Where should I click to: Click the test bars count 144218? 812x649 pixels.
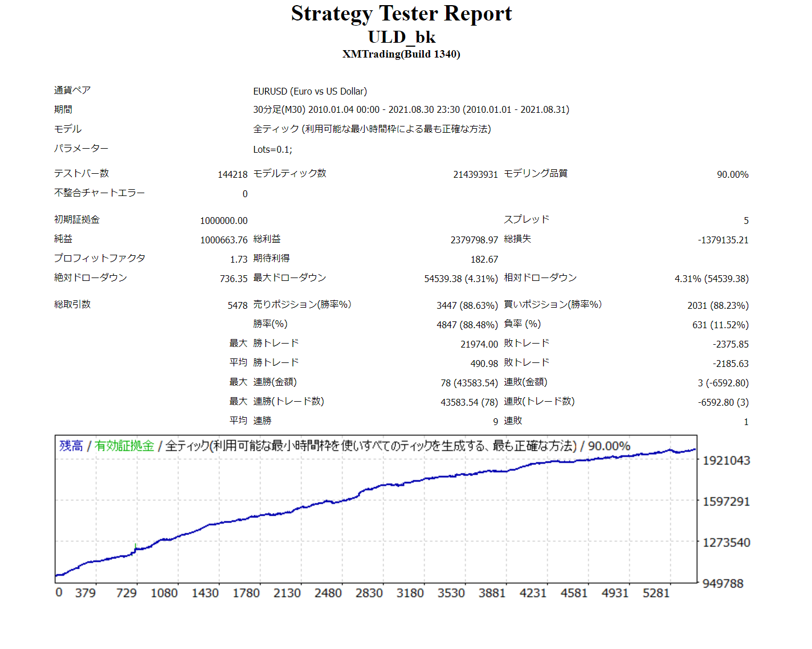[x=232, y=174]
